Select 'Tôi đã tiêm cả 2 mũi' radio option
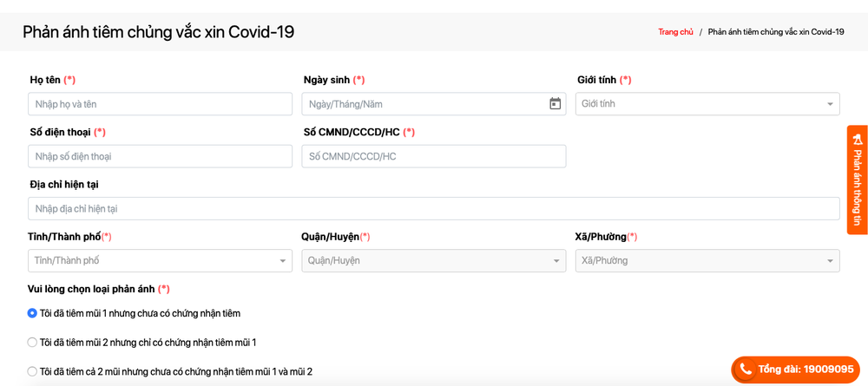868x386 pixels. [32, 371]
